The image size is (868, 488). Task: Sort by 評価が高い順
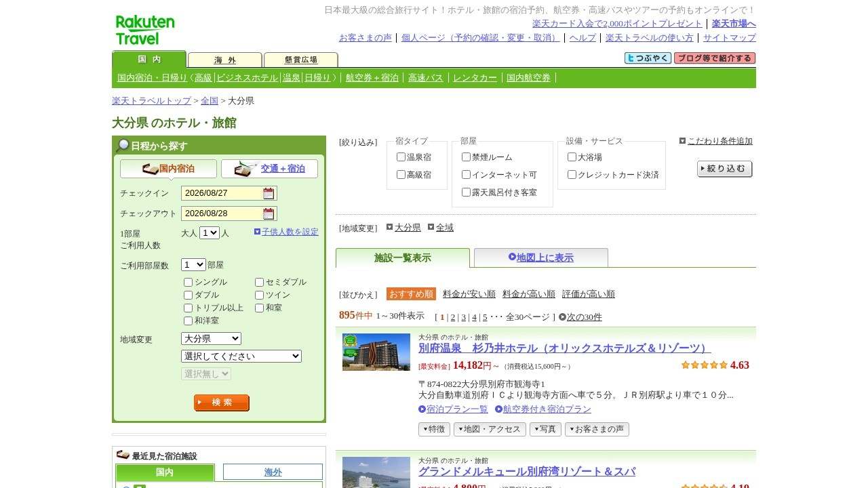point(589,294)
